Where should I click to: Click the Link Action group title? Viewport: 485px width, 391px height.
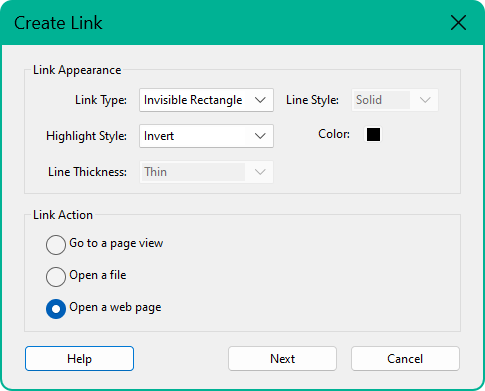click(x=63, y=215)
